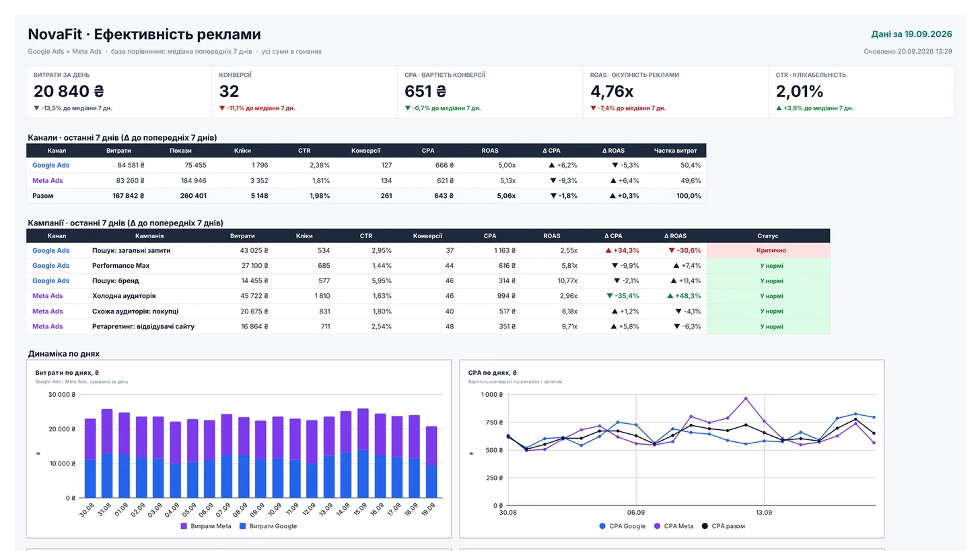Click the Критично status cell
Viewport: 980px width, 551px height.
click(x=768, y=250)
